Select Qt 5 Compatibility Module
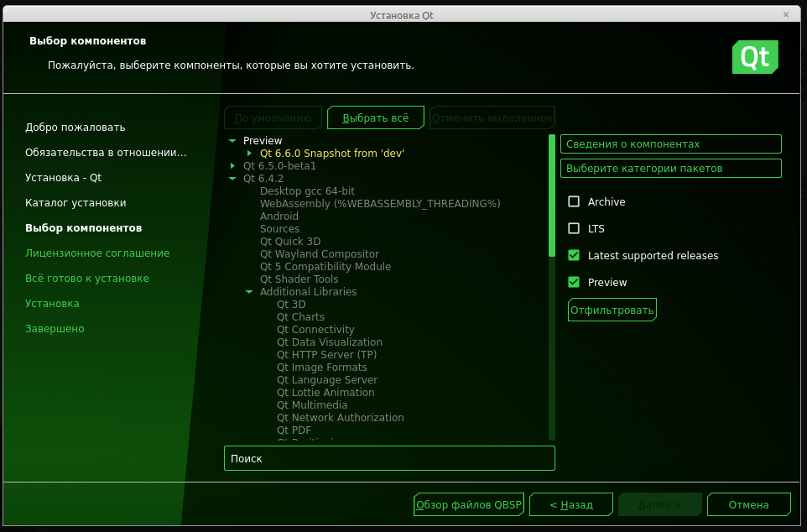The height and width of the screenshot is (532, 807). [x=325, y=266]
